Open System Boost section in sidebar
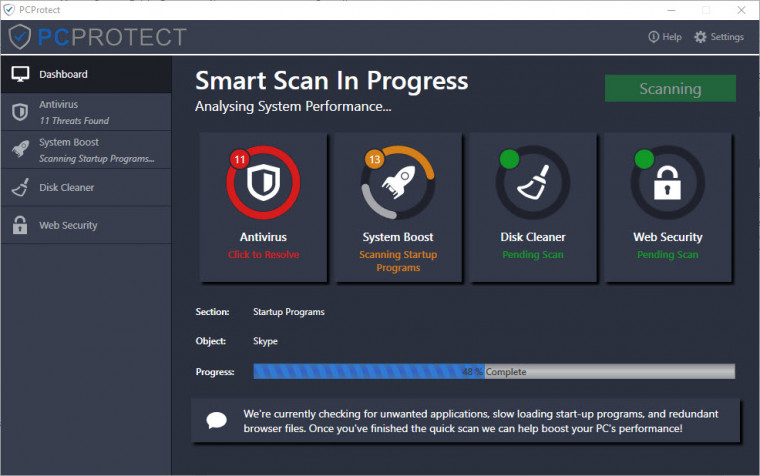760x476 pixels. coord(86,150)
